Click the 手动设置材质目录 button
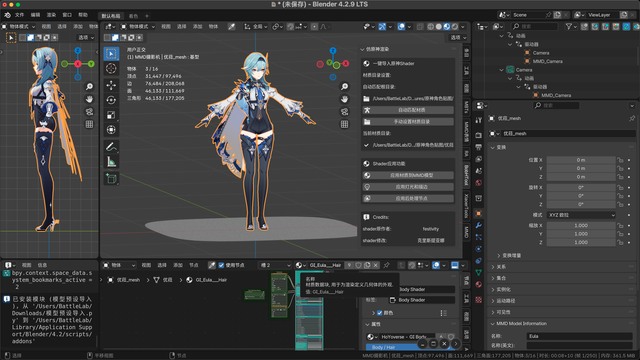The width and height of the screenshot is (640, 360). coord(408,122)
